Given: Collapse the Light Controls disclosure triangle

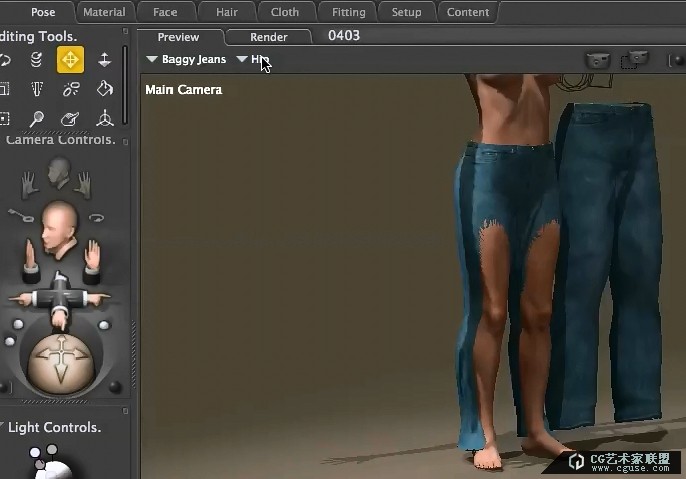Looking at the screenshot, I should (x=2, y=425).
